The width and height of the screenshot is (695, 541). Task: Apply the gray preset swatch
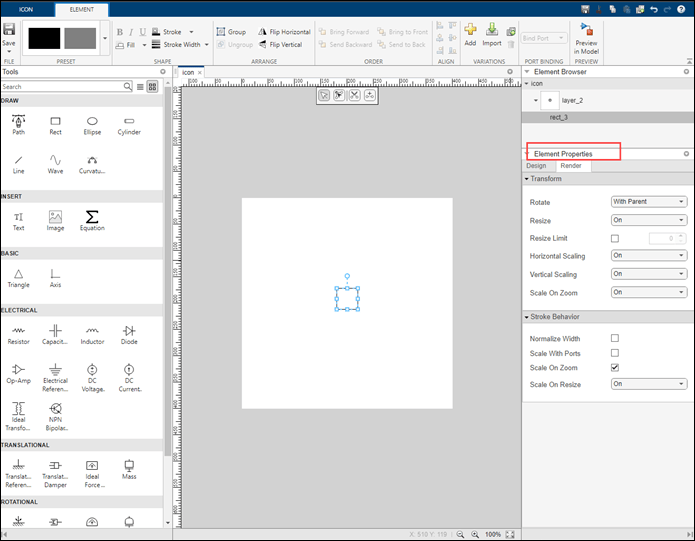pyautogui.click(x=80, y=39)
